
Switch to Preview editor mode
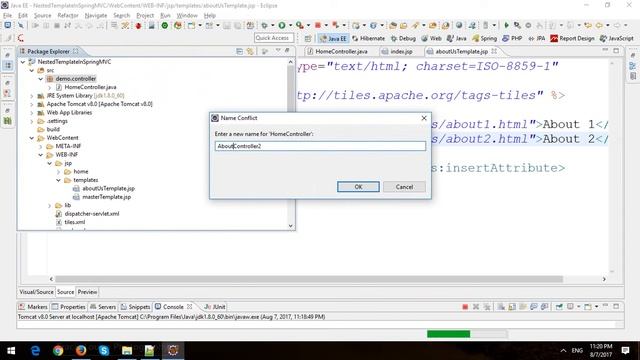[87, 292]
